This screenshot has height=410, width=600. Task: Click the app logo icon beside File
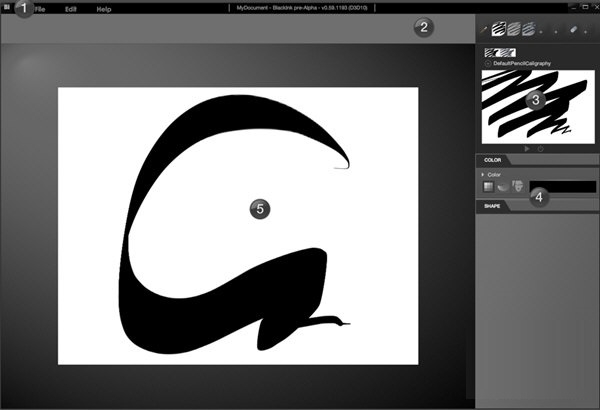[8, 8]
